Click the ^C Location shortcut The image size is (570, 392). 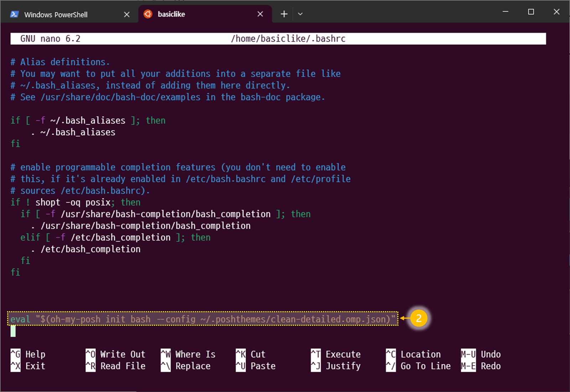pos(413,354)
